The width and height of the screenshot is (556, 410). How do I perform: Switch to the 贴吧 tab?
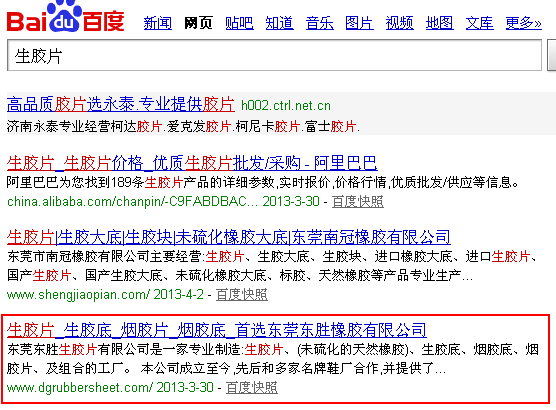click(239, 23)
